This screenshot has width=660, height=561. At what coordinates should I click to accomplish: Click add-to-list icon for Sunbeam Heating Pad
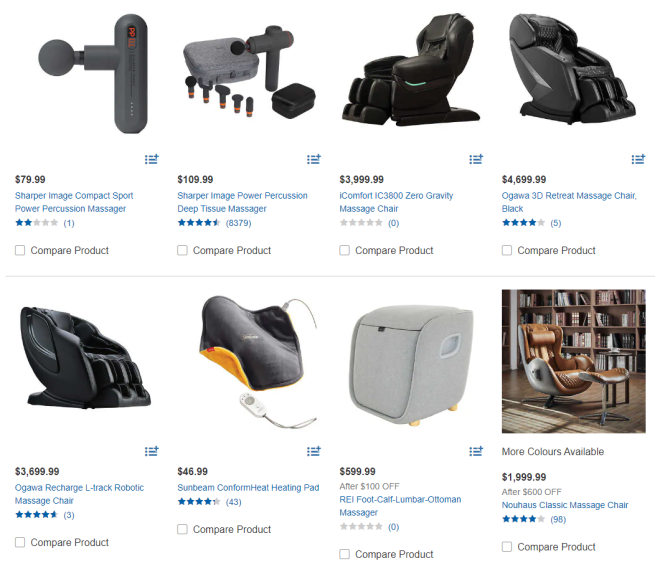click(314, 451)
